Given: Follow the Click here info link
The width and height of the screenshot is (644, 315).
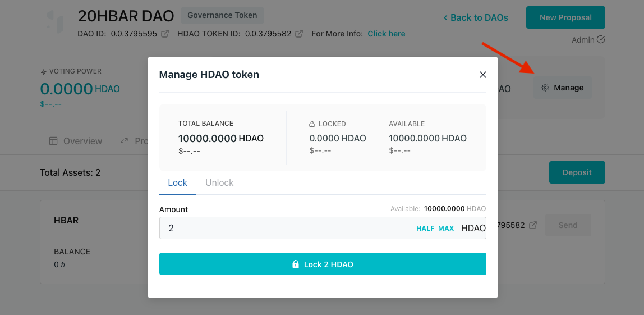Looking at the screenshot, I should coord(386,34).
